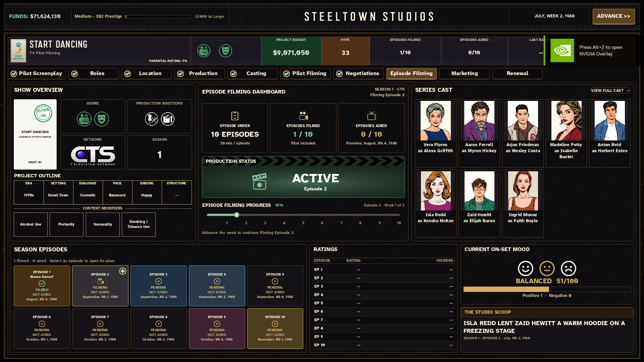Viewport: 644px width, 362px height.
Task: Open the Episode 3 pending card
Action: tap(159, 286)
